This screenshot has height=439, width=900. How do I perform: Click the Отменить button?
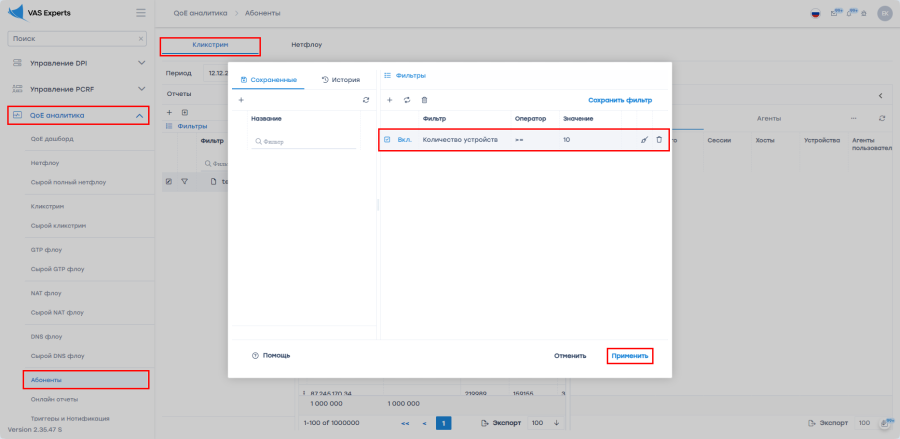point(570,356)
